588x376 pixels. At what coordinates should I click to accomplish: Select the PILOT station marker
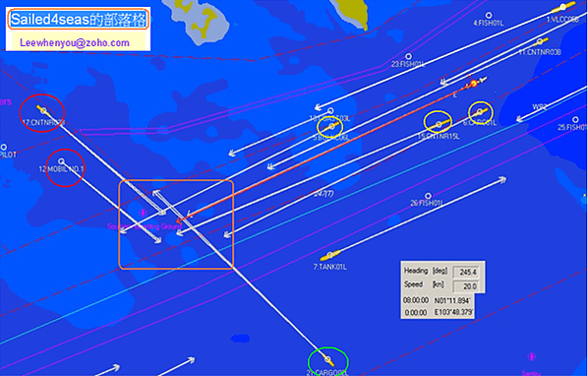4,147
